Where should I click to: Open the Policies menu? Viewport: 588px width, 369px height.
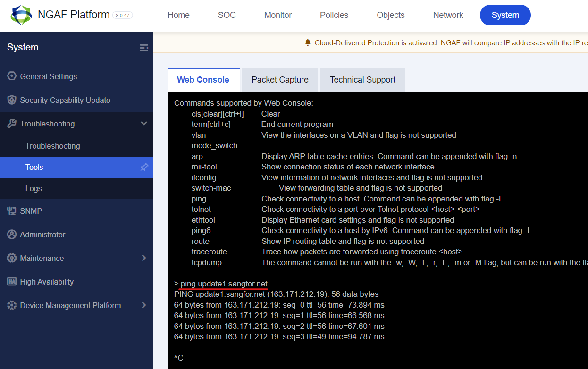[x=334, y=15]
